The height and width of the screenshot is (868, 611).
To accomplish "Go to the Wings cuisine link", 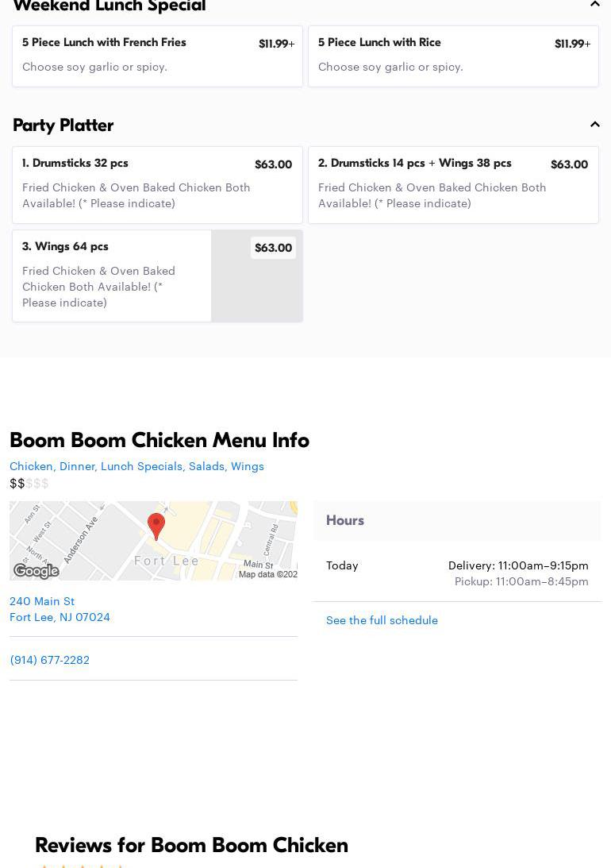I will [x=248, y=466].
